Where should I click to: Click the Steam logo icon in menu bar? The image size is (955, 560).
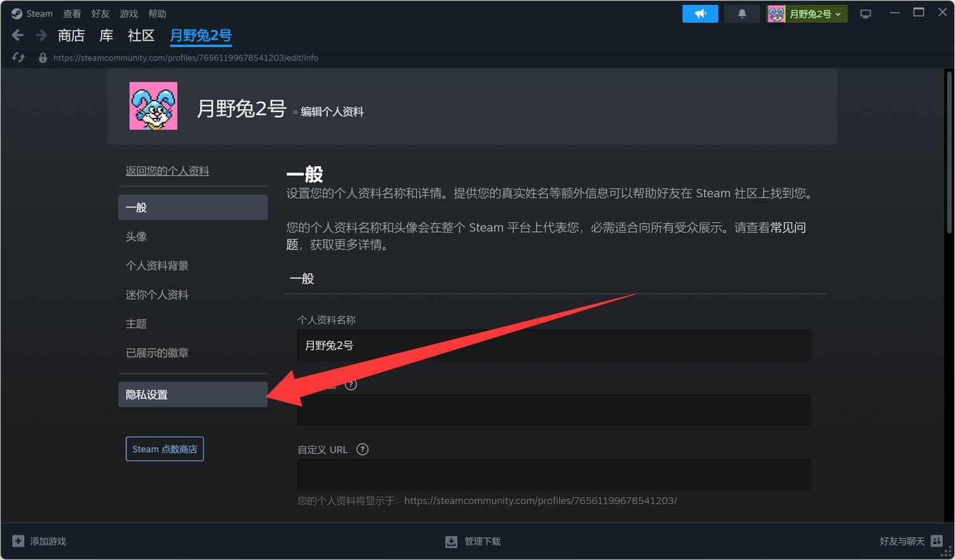pos(17,13)
